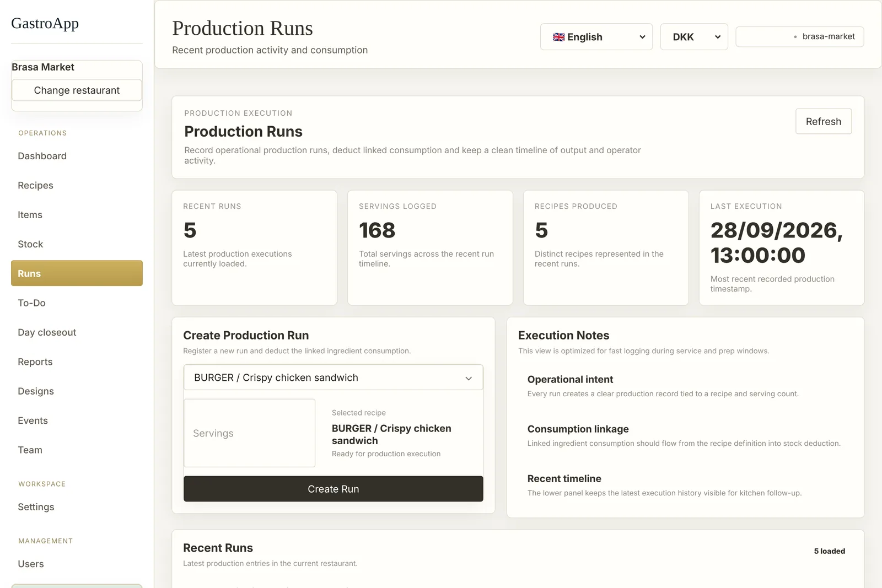Open Reports from the sidebar
Screen dimensions: 882x588
coord(77,362)
